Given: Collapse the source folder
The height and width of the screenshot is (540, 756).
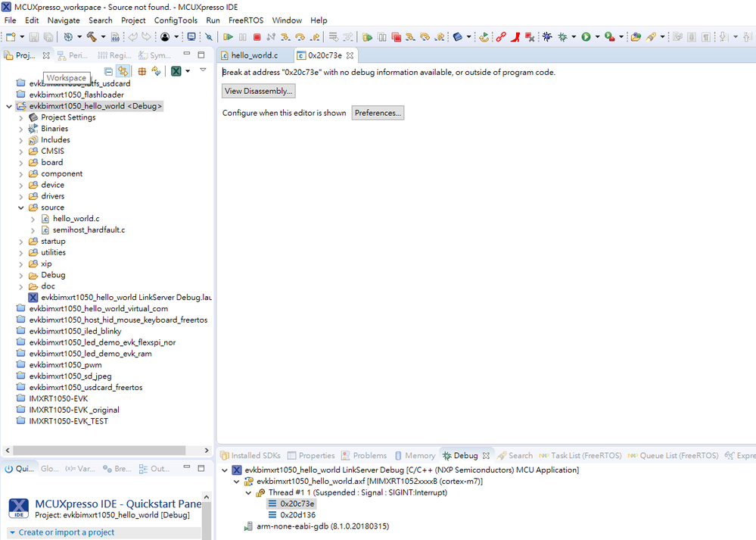Looking at the screenshot, I should 20,208.
